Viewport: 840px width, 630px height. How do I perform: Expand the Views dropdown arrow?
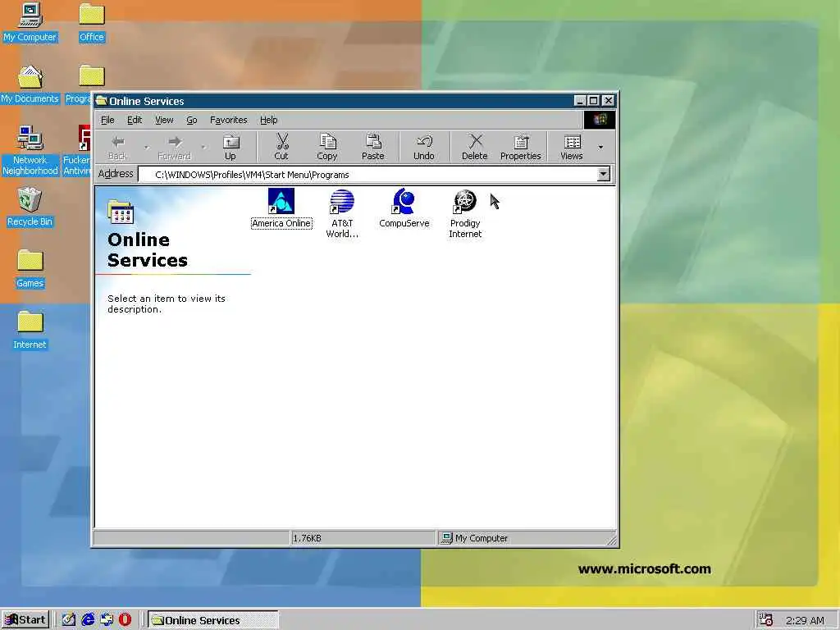(600, 147)
